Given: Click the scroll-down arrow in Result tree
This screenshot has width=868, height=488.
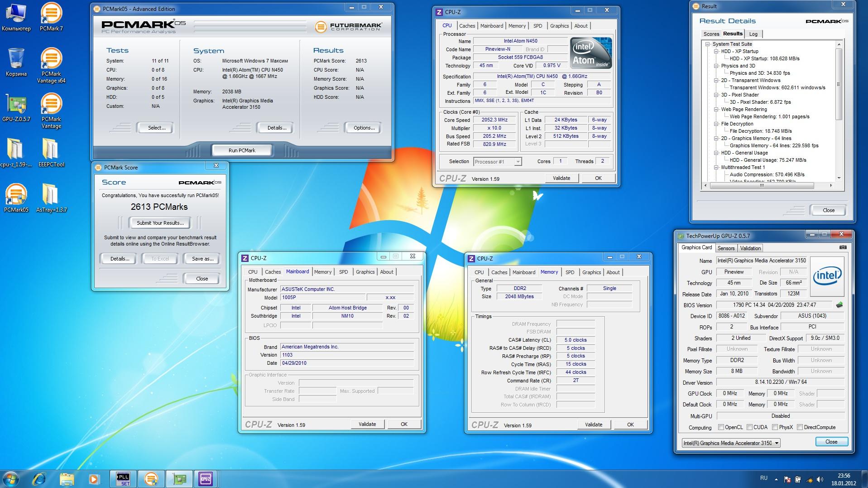Looking at the screenshot, I should tap(839, 178).
